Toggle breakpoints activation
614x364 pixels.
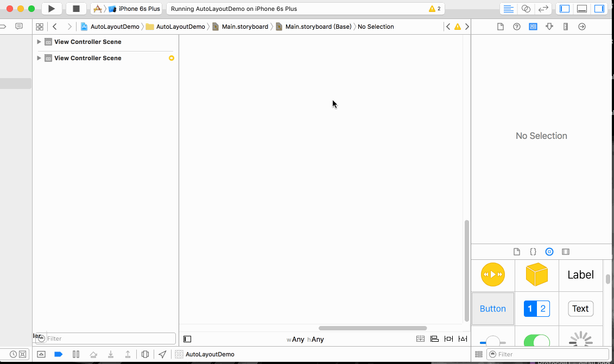tap(58, 354)
